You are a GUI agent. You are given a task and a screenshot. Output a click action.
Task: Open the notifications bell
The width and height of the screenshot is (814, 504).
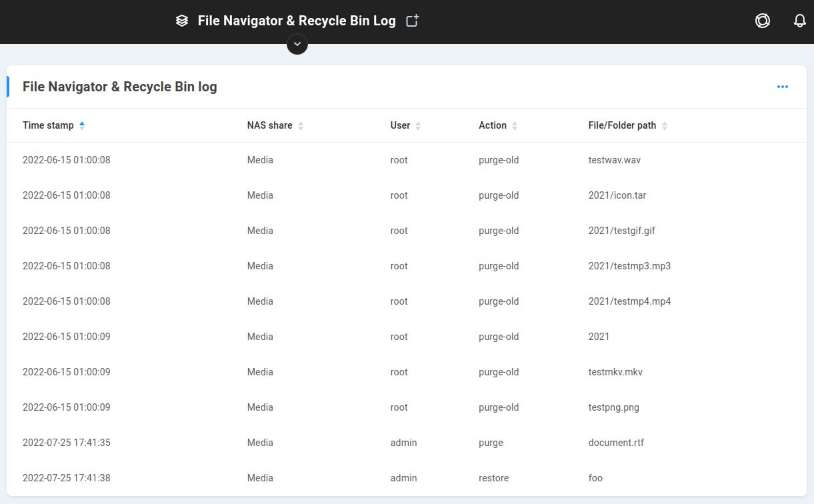(800, 21)
